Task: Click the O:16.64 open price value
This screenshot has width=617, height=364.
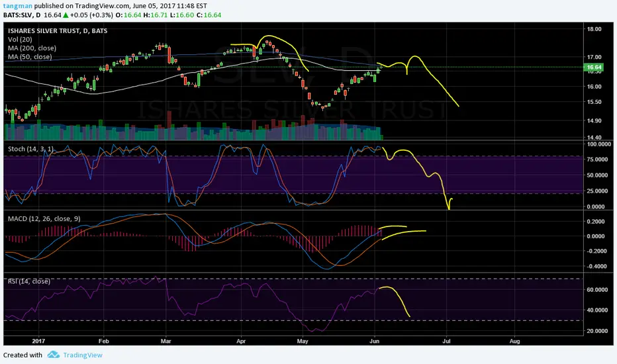Action: coord(132,15)
